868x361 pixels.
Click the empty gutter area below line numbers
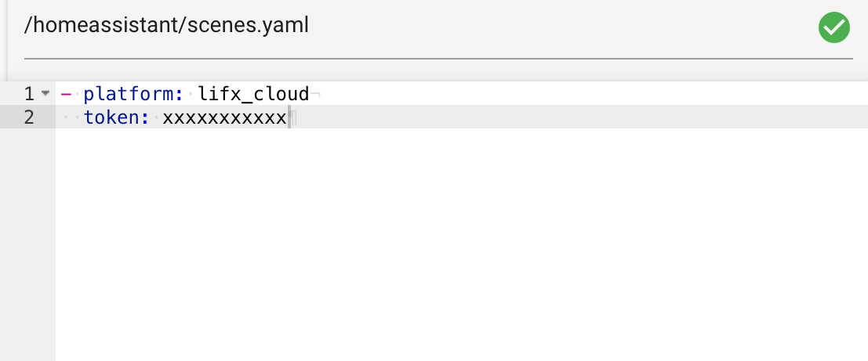click(x=27, y=244)
